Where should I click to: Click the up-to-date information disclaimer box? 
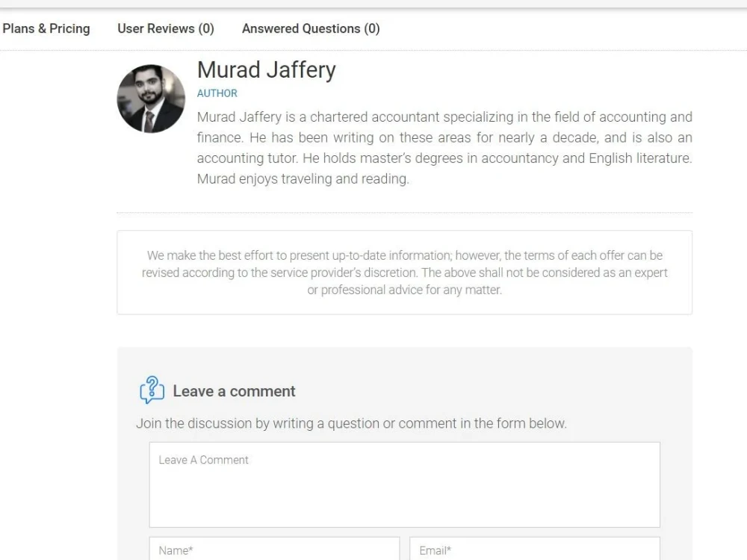coord(404,273)
